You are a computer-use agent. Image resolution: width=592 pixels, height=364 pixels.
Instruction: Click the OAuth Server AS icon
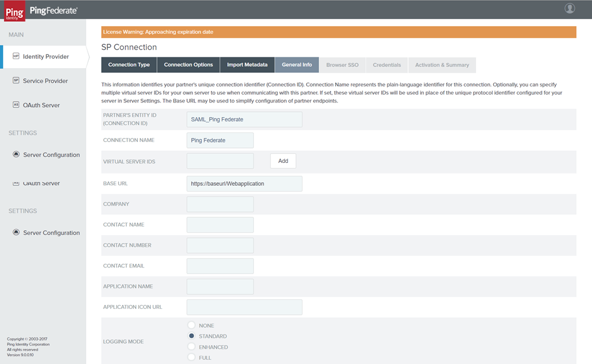[x=16, y=105]
